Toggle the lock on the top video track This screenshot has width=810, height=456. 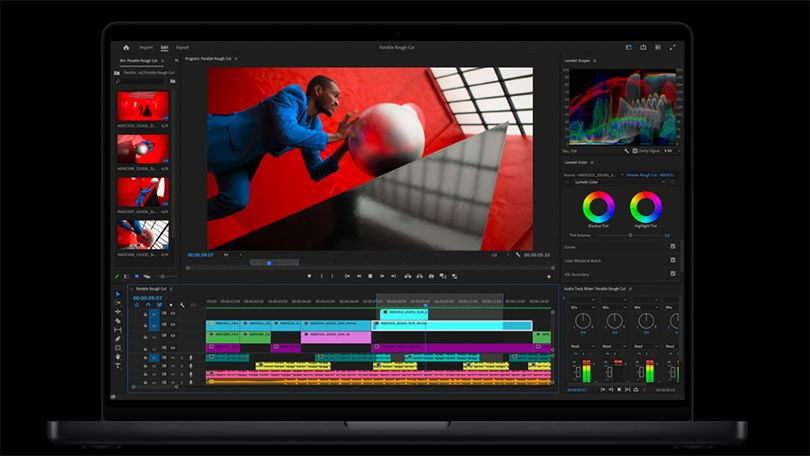pos(146,313)
